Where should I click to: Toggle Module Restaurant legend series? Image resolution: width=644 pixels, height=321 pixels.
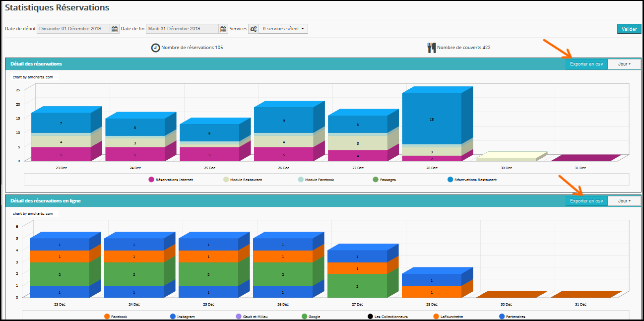[x=242, y=180]
